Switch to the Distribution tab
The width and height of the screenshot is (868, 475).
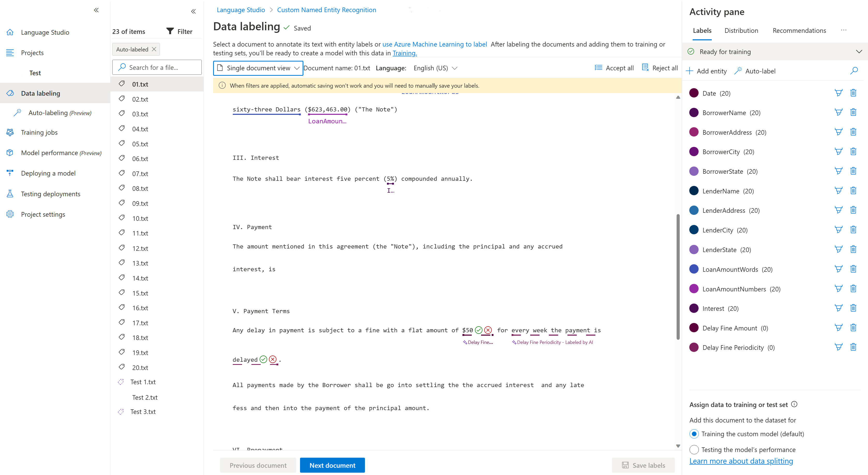(741, 31)
